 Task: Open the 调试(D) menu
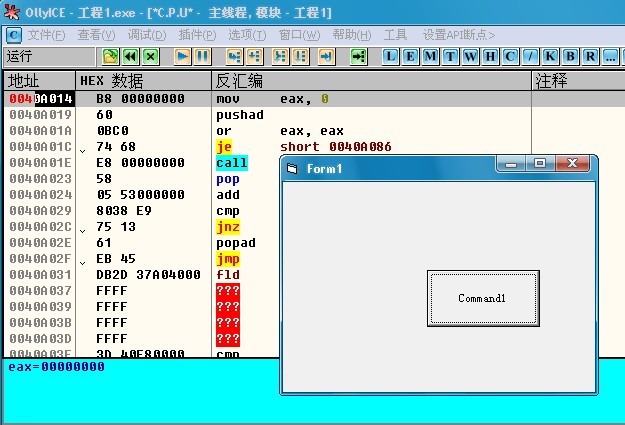pyautogui.click(x=147, y=35)
